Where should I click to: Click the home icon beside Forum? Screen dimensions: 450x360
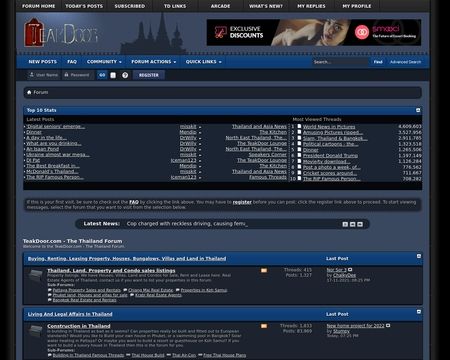click(x=29, y=92)
